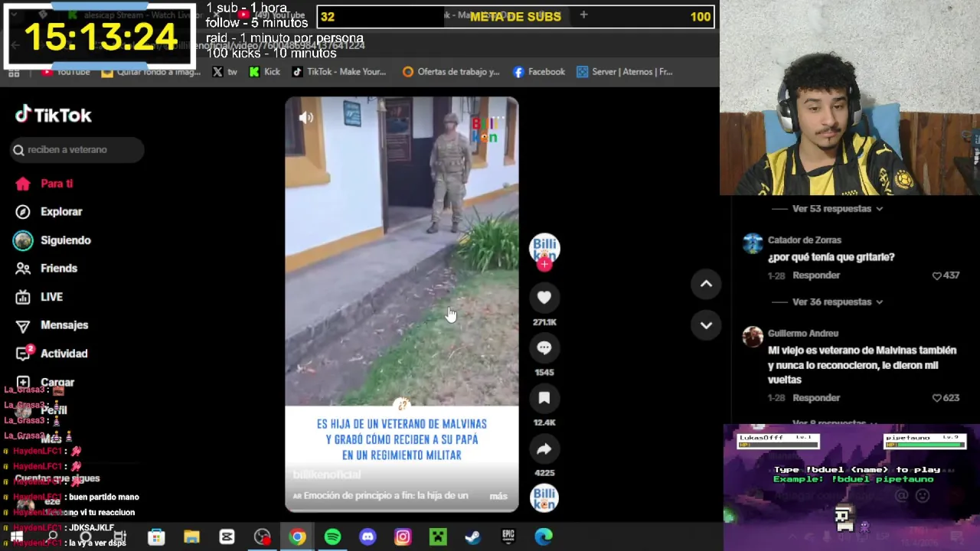Click the video caption text overlay

click(402, 439)
